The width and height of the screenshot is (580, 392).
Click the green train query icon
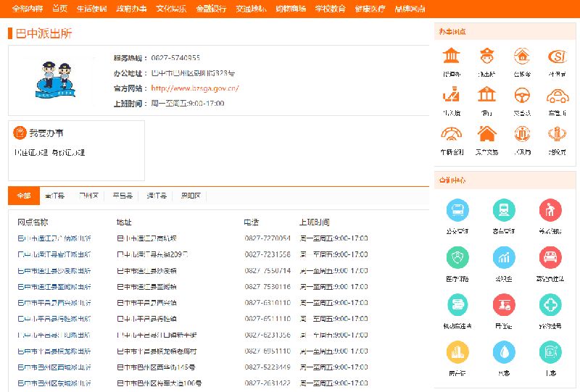point(504,210)
